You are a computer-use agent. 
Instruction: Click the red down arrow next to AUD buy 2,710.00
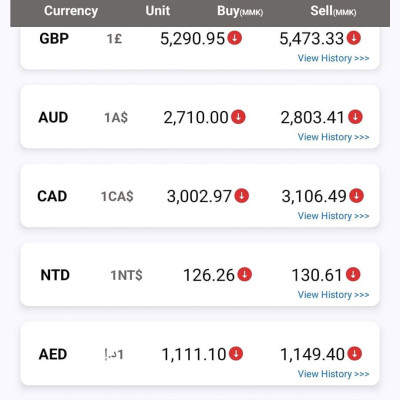click(x=238, y=117)
